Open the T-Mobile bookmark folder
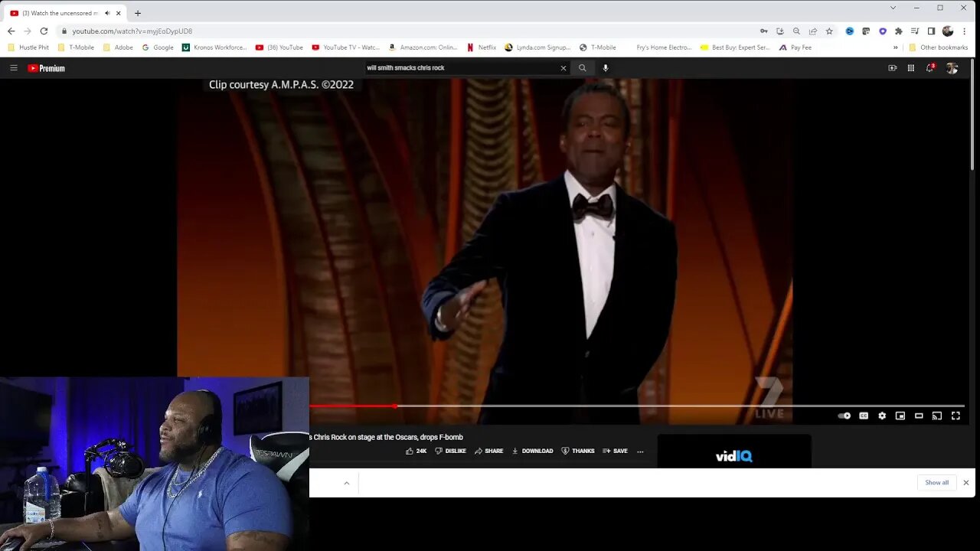980x551 pixels. pos(77,47)
